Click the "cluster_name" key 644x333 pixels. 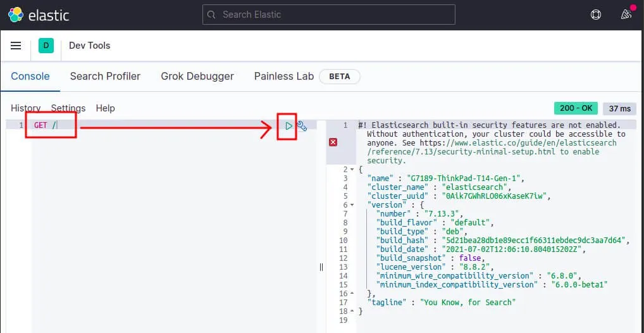pyautogui.click(x=397, y=187)
